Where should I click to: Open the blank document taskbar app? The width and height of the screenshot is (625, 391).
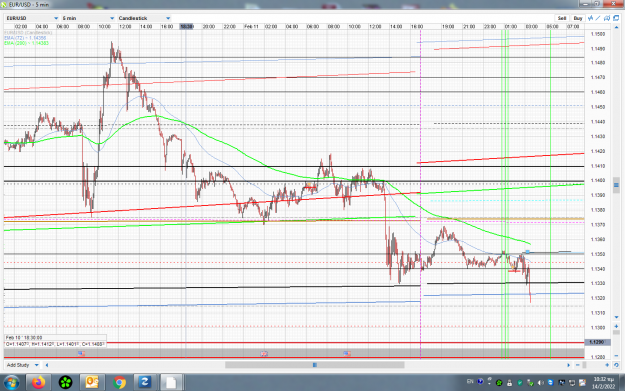point(171,383)
